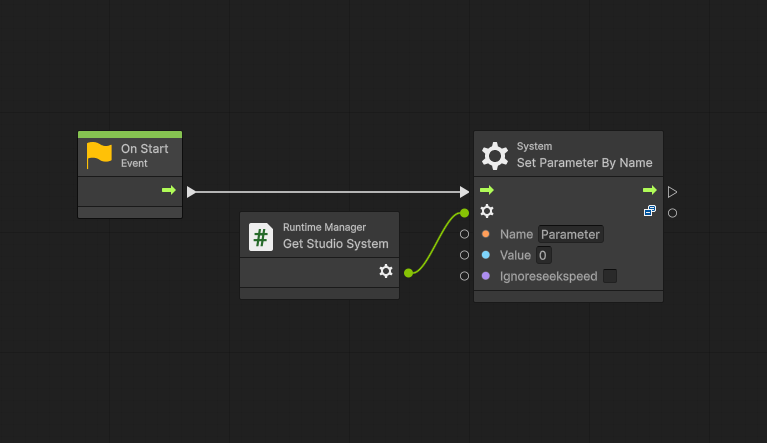Select the Get Studio System node title
The height and width of the screenshot is (443, 767).
click(x=335, y=244)
